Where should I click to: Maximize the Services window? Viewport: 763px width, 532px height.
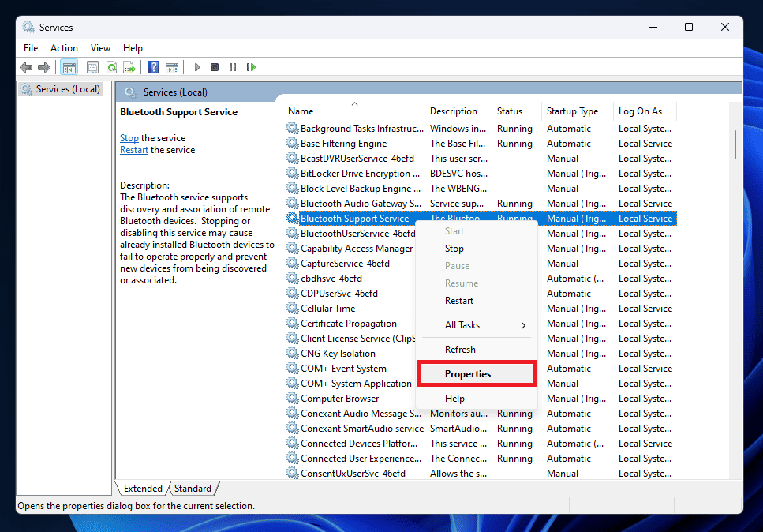(x=689, y=28)
